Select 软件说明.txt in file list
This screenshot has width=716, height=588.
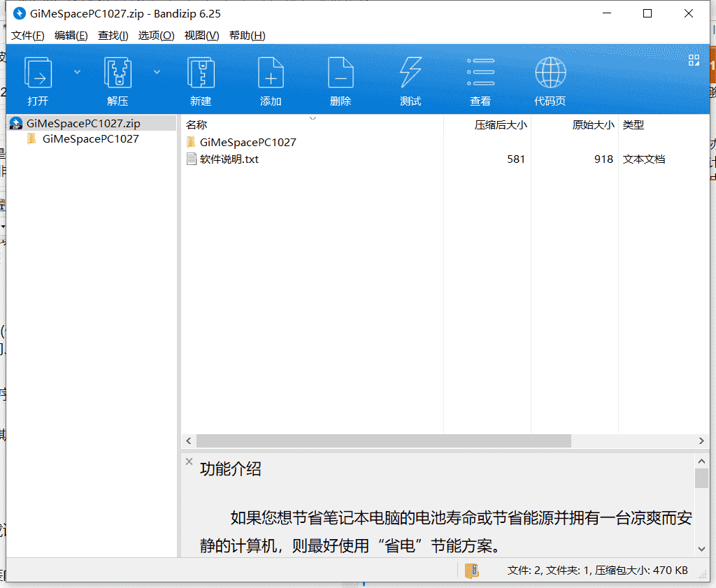point(229,159)
